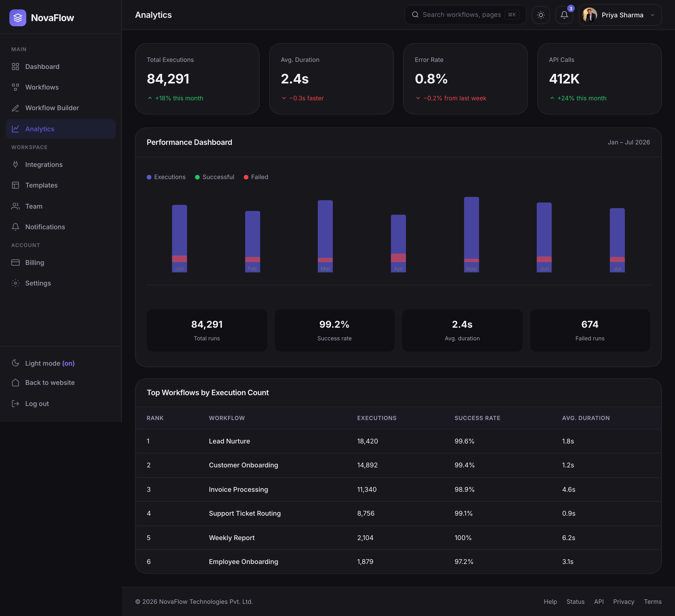Click Priya Sharma's avatar photo
Image resolution: width=675 pixels, height=616 pixels.
tap(590, 15)
